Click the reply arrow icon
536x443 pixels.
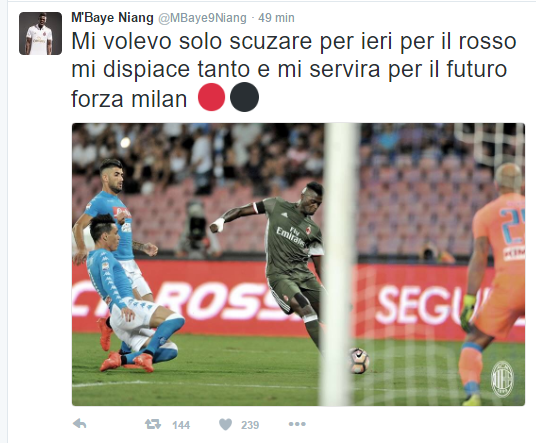tap(80, 424)
